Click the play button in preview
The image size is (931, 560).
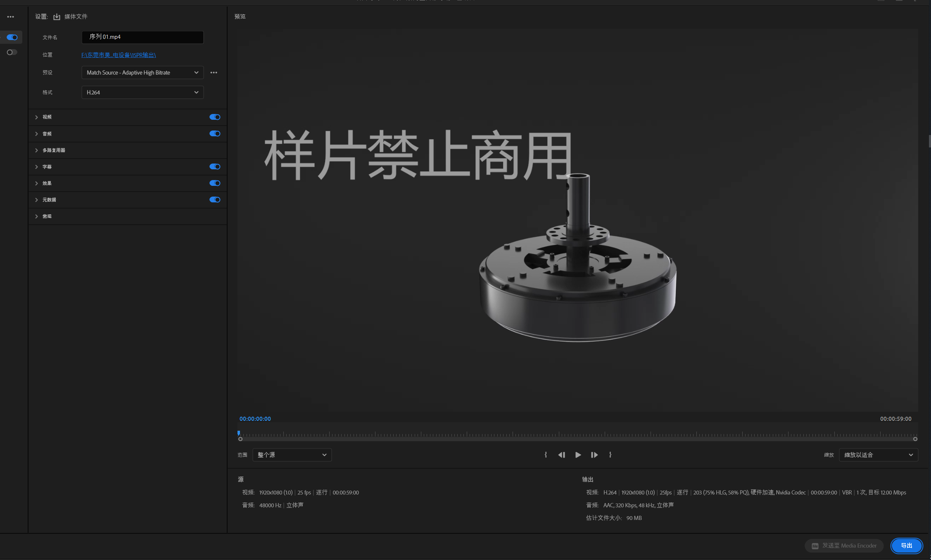(x=578, y=455)
